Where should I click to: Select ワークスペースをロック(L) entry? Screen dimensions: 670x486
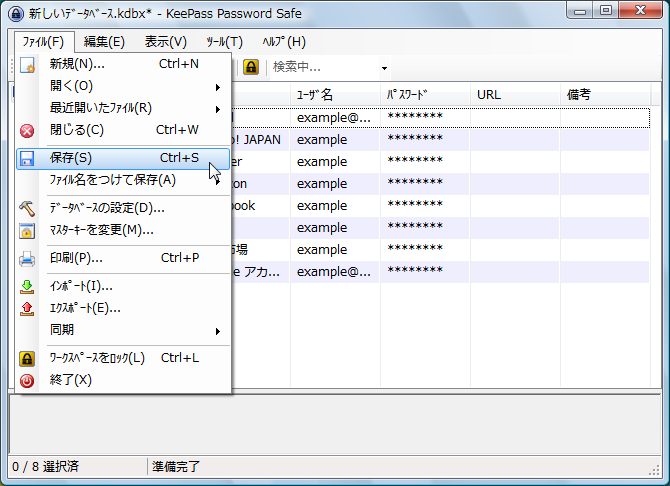click(x=123, y=359)
